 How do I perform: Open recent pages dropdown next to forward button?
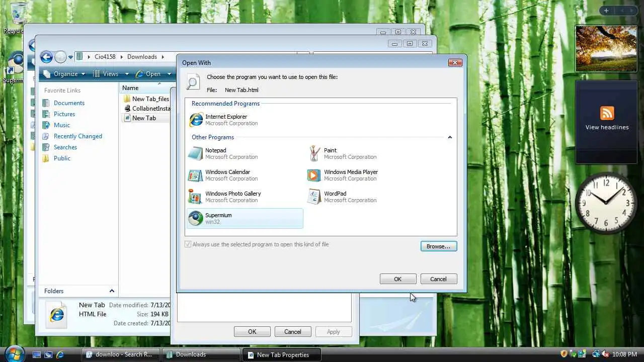(x=71, y=57)
